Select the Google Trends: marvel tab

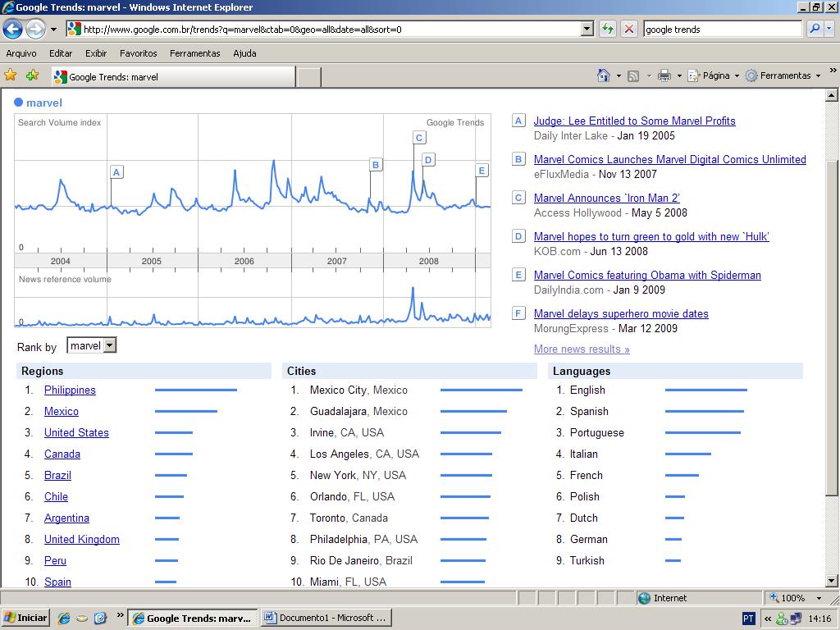[173, 76]
